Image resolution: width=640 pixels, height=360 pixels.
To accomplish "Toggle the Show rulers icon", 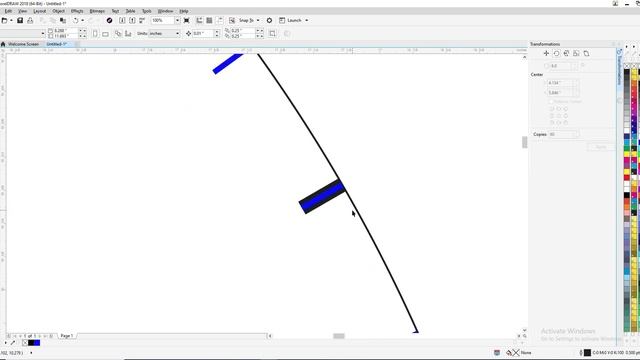I will 199,20.
